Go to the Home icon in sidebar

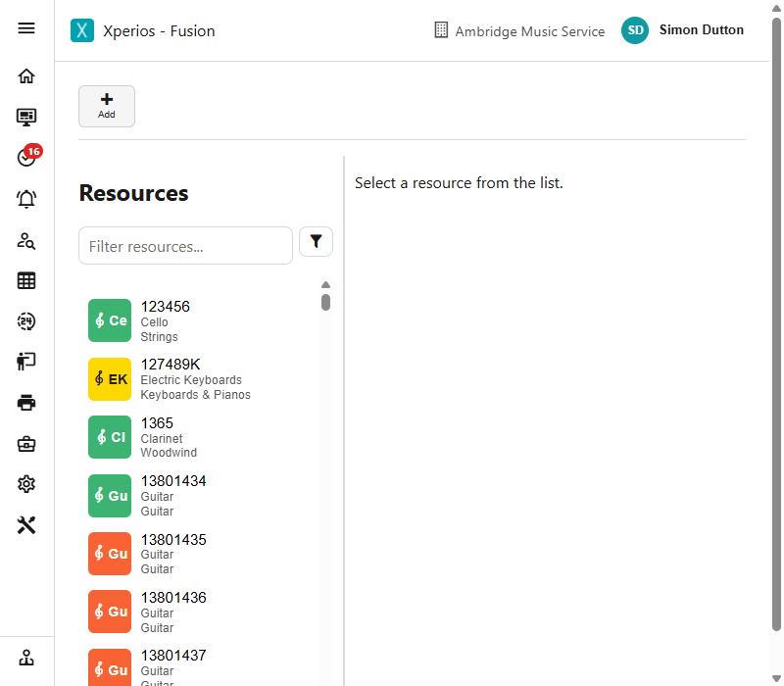pyautogui.click(x=26, y=76)
